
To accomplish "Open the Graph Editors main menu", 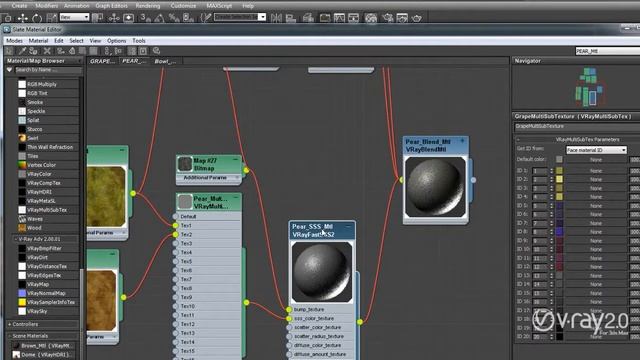I will [111, 6].
